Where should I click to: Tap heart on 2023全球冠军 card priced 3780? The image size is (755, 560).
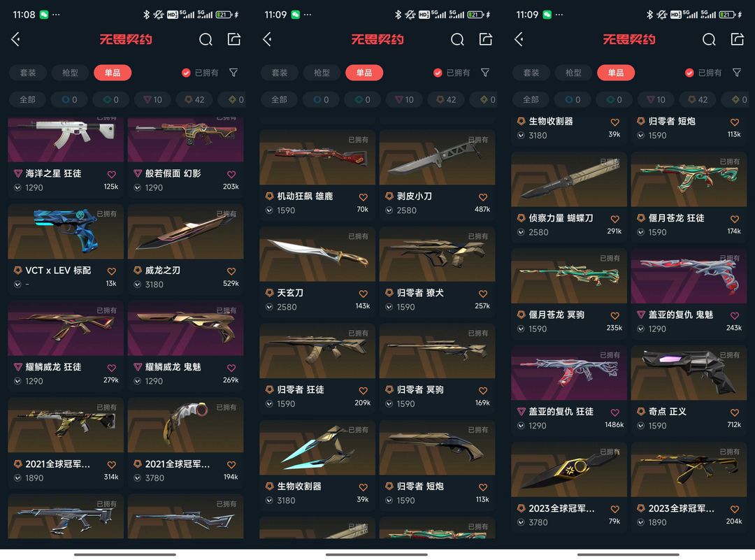pos(615,510)
